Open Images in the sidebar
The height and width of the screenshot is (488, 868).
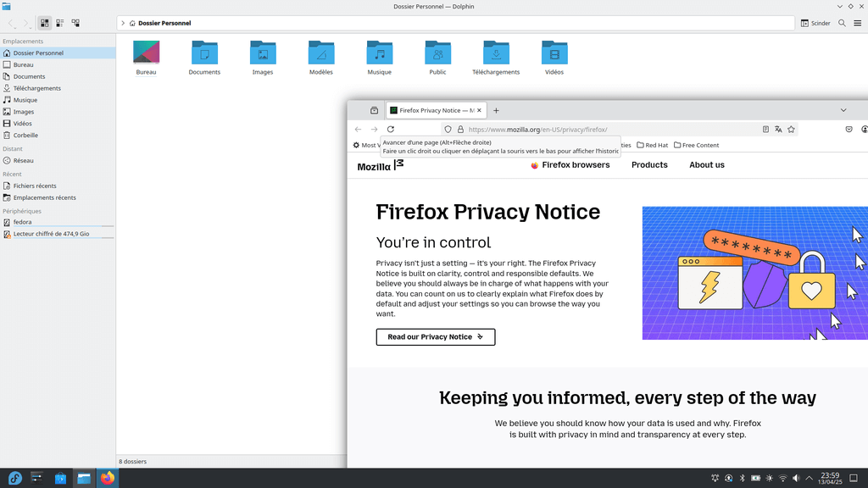click(x=58, y=112)
